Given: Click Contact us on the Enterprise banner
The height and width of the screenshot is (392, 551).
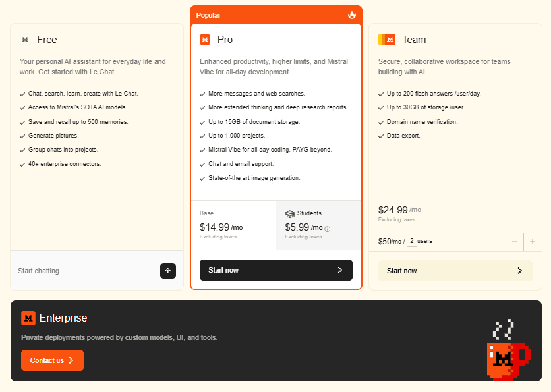Looking at the screenshot, I should (52, 360).
